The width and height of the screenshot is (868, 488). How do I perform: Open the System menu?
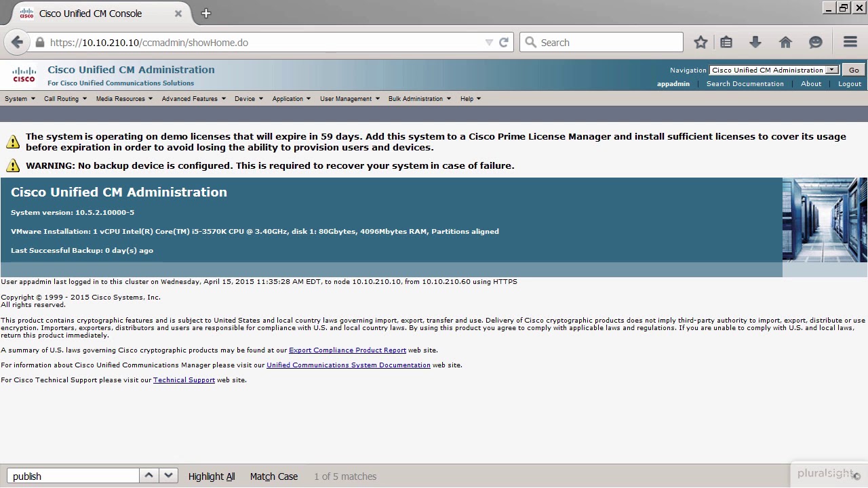tap(20, 98)
